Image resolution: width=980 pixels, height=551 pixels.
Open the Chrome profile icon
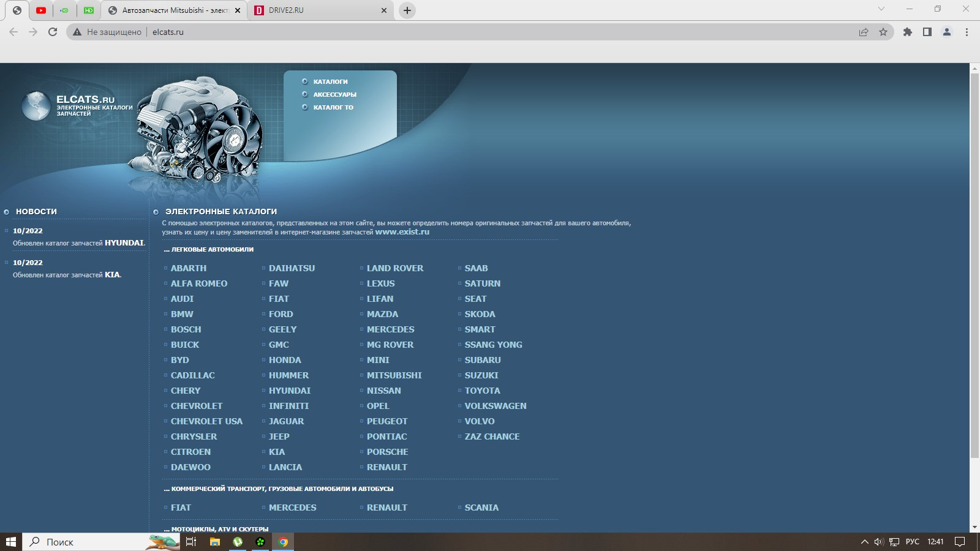coord(947,32)
